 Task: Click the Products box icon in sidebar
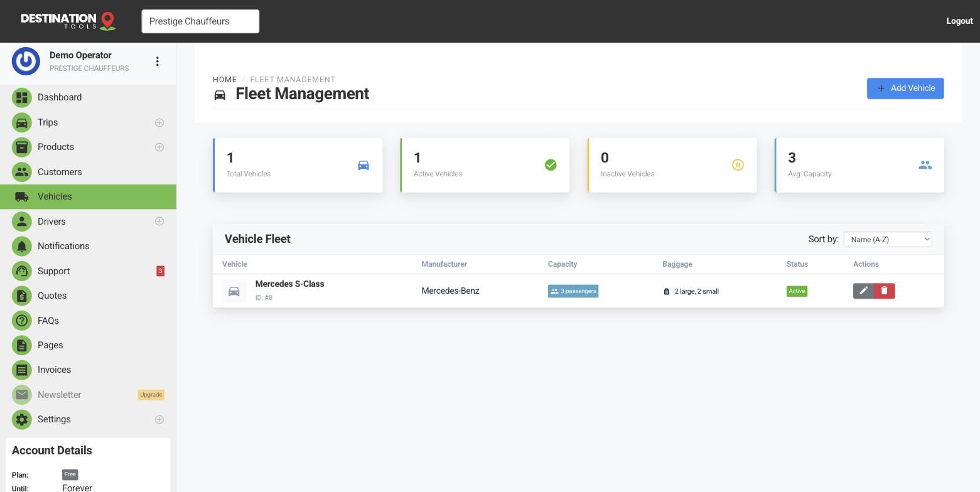point(22,147)
